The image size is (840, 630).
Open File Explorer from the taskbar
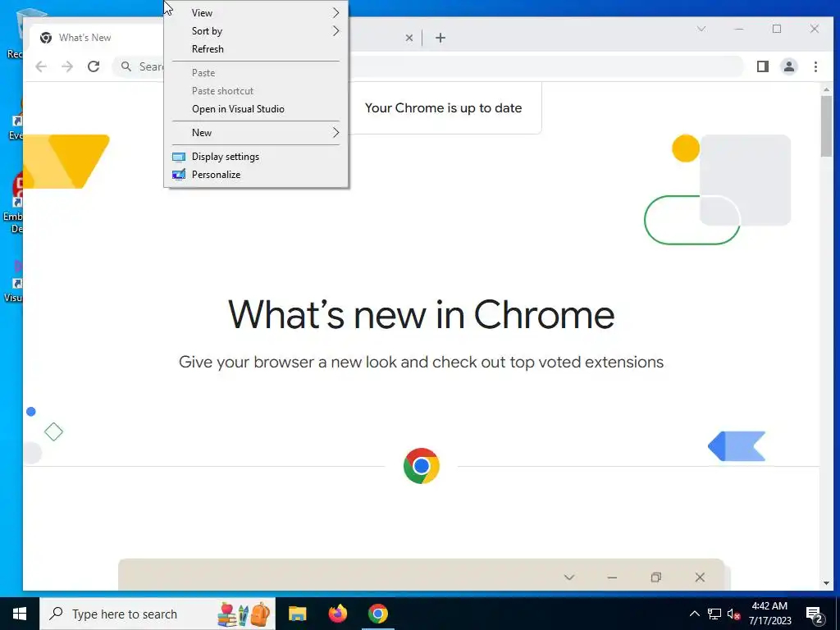click(297, 614)
